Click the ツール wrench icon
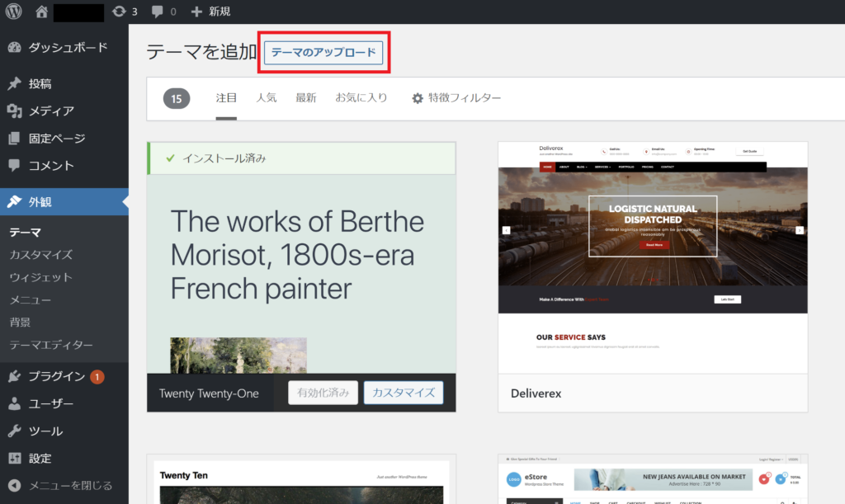The image size is (845, 504). (x=15, y=431)
